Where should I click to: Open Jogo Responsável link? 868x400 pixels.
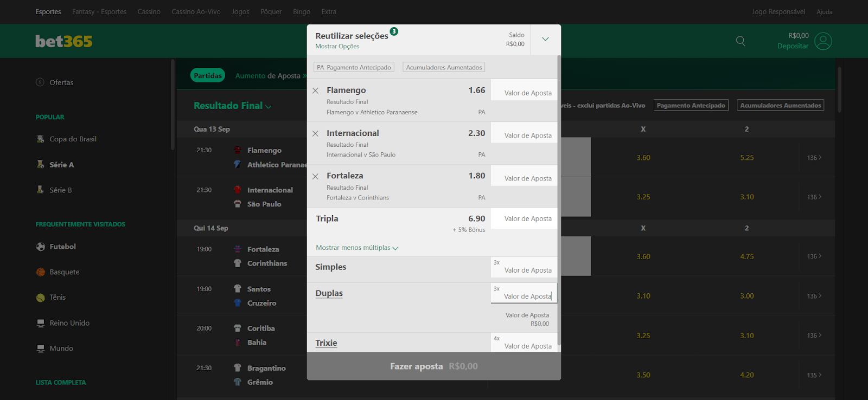[x=778, y=12]
